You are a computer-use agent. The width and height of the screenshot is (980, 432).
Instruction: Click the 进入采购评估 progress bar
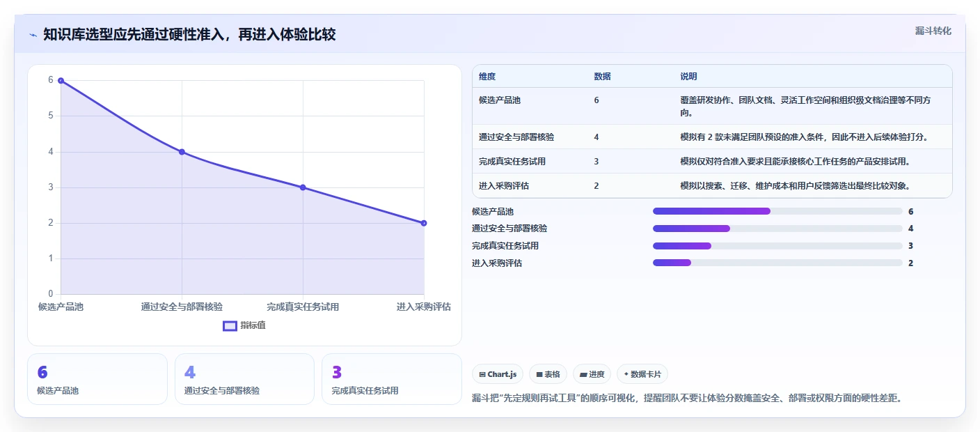[777, 263]
